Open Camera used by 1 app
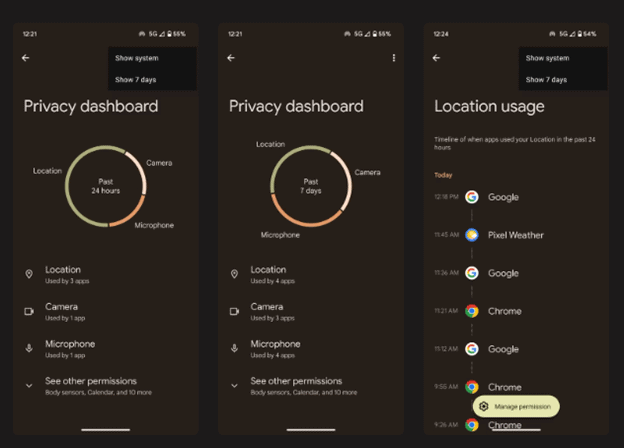This screenshot has height=448, width=624. [106, 312]
